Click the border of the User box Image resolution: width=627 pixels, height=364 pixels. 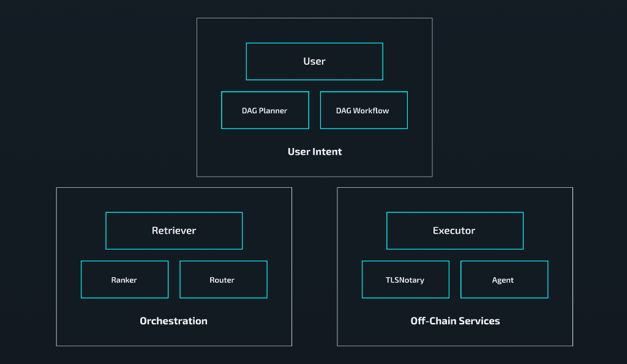click(314, 43)
